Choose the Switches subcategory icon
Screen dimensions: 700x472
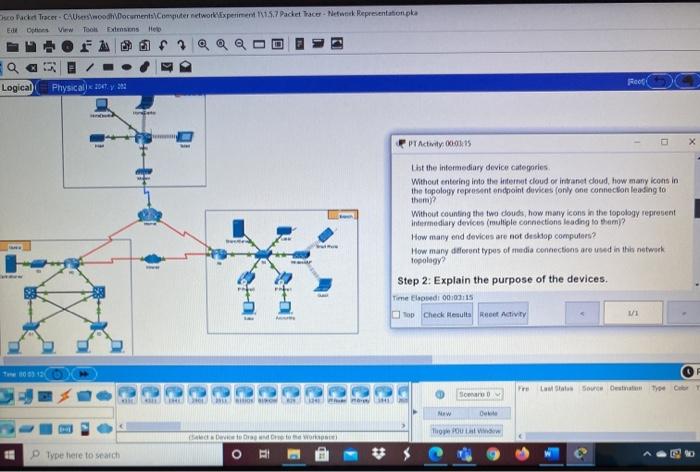26,429
